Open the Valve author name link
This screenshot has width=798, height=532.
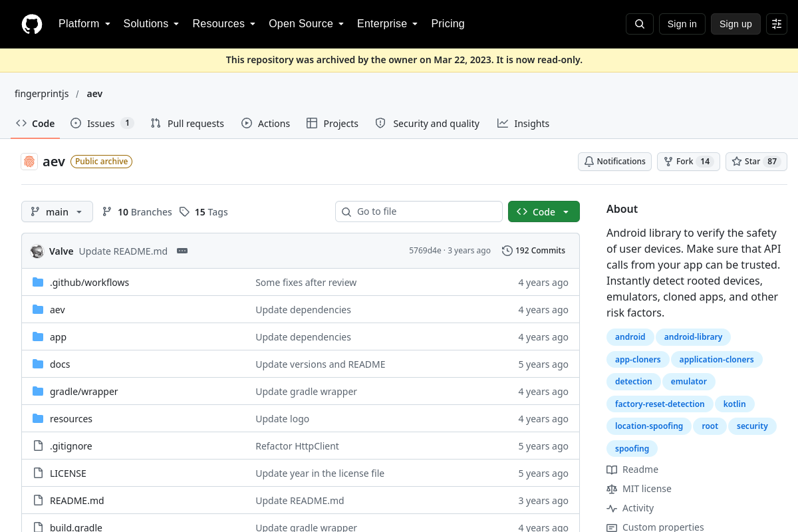pos(61,251)
